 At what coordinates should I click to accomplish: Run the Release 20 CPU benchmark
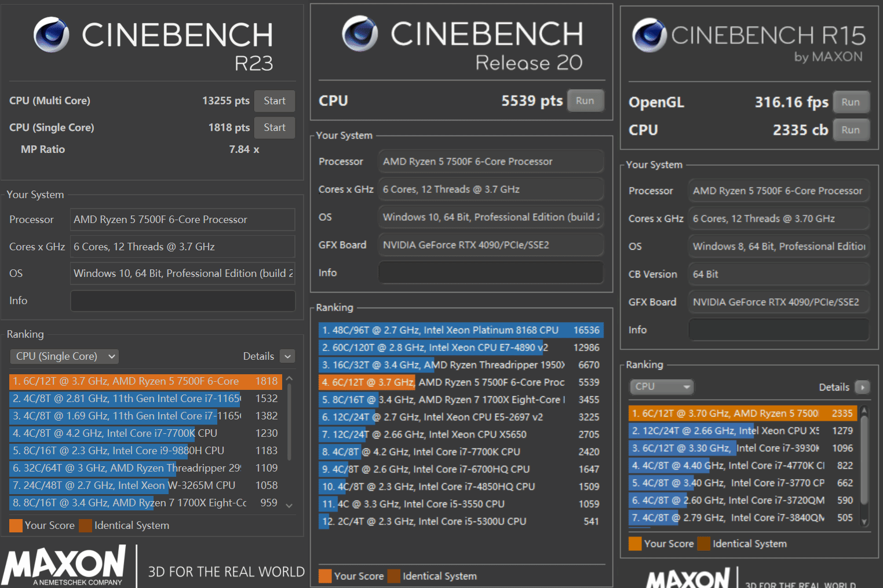point(585,101)
